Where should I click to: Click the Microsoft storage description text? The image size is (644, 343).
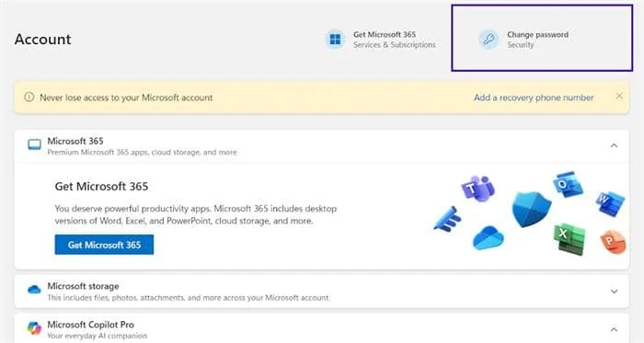tap(189, 297)
